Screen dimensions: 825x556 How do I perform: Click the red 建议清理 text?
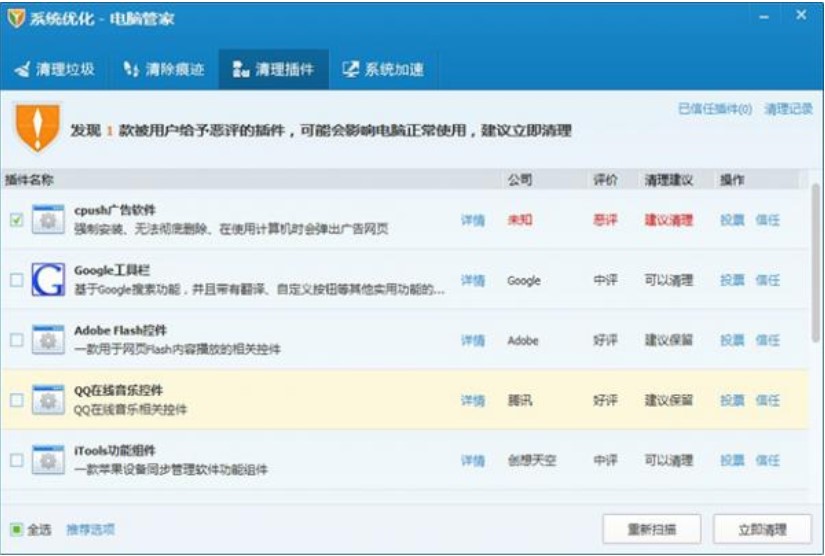[669, 220]
